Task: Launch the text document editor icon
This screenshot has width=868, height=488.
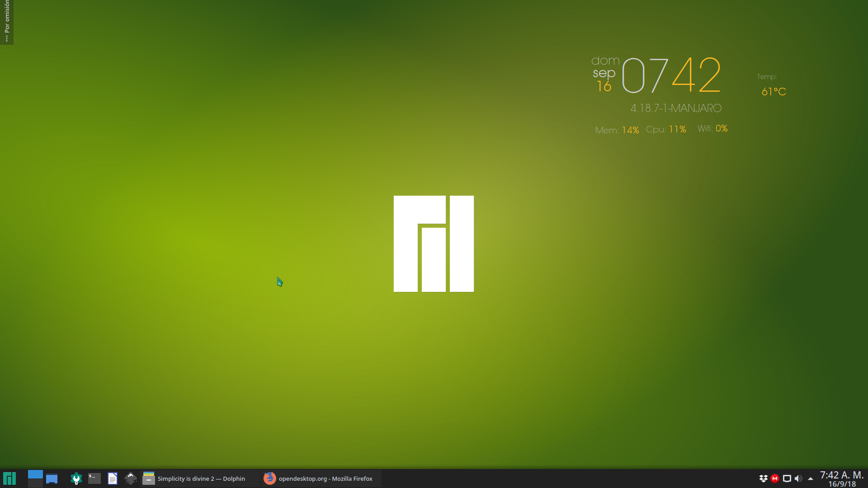Action: (113, 479)
